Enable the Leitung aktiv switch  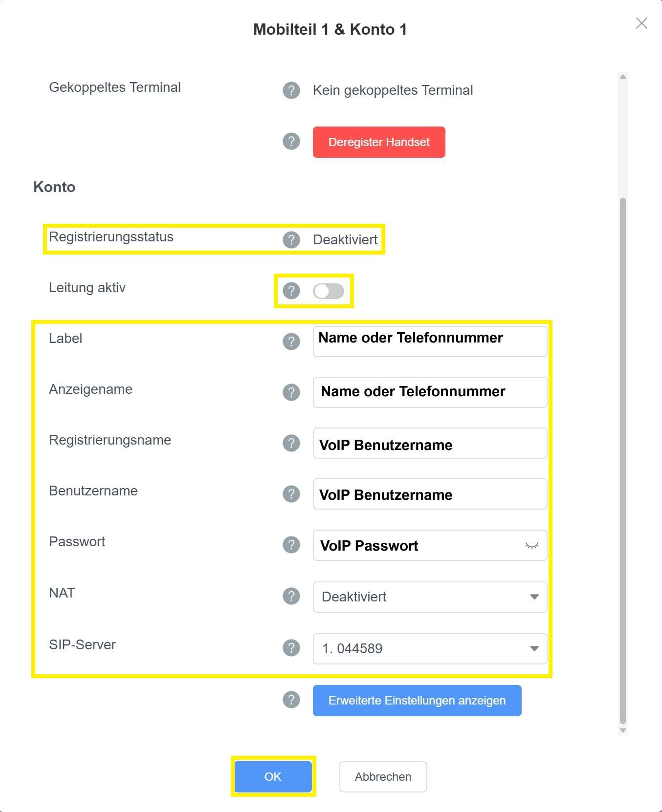tap(329, 291)
